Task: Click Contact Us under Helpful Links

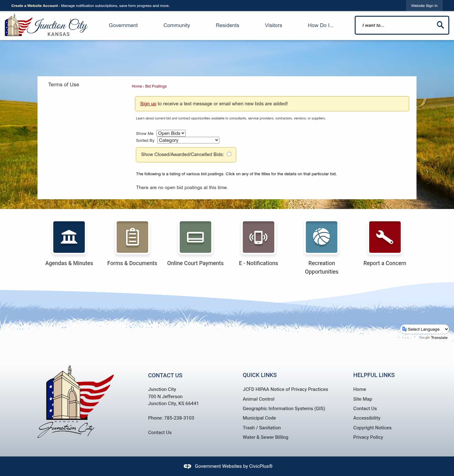Action: pos(365,409)
